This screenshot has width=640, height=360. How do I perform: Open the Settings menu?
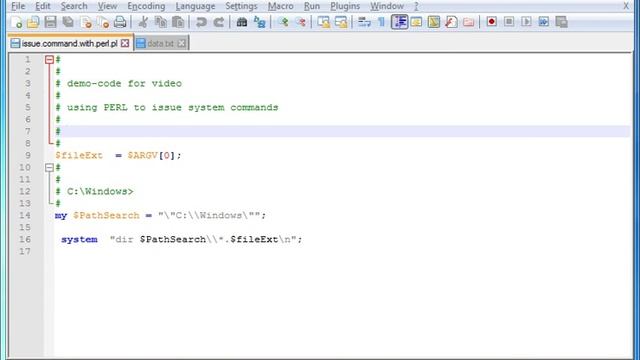[x=241, y=6]
